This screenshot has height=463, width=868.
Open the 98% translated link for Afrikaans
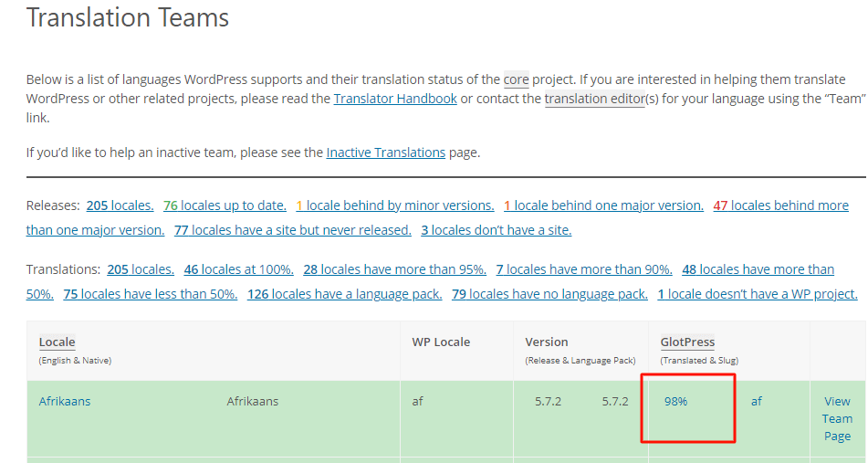tap(675, 402)
